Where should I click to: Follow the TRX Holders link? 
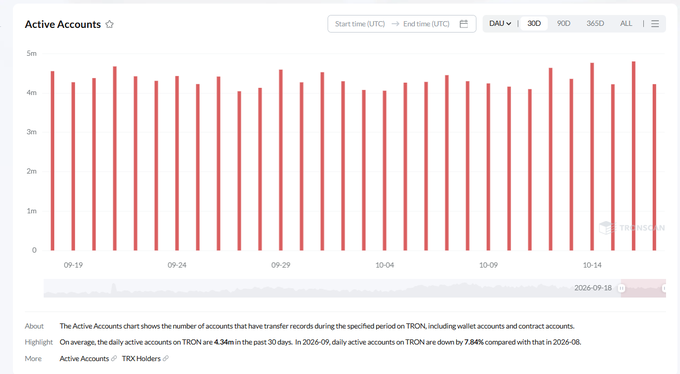[x=141, y=358]
